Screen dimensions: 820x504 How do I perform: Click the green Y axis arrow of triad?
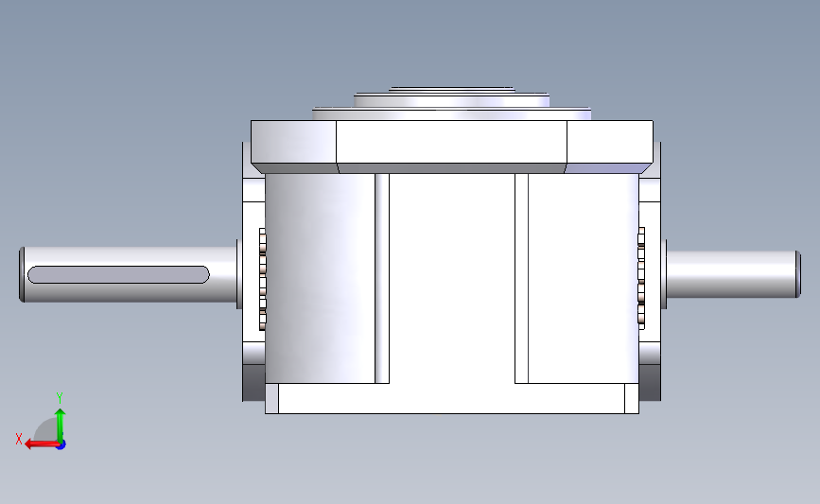[x=61, y=426]
